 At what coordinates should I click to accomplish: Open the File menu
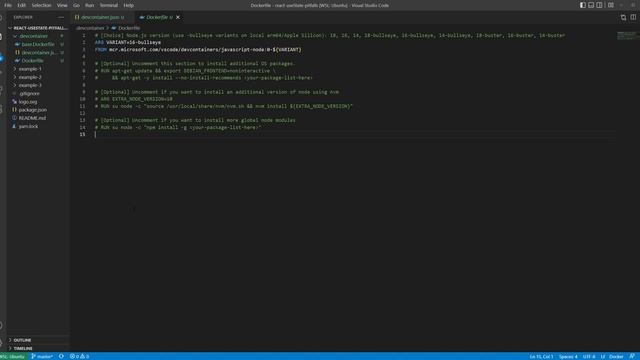click(8, 5)
